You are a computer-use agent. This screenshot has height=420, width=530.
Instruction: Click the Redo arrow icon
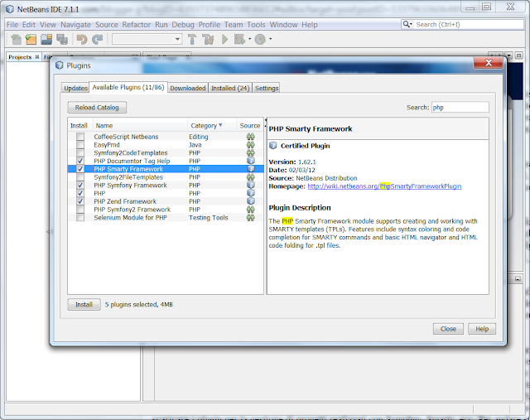click(98, 40)
